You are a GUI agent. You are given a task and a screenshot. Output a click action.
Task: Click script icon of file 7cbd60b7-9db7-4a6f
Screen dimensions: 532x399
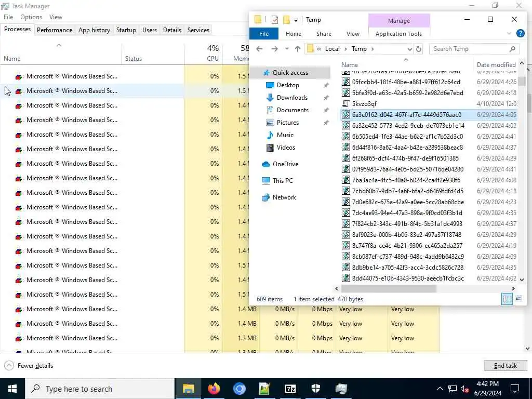coord(345,191)
